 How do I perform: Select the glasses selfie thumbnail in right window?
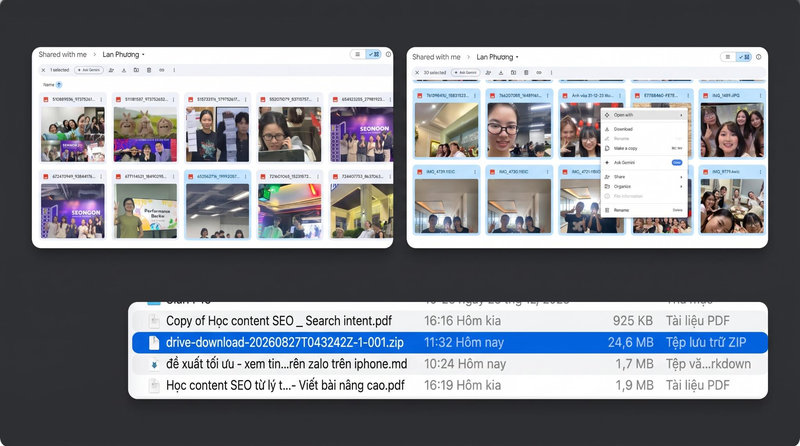click(x=519, y=130)
